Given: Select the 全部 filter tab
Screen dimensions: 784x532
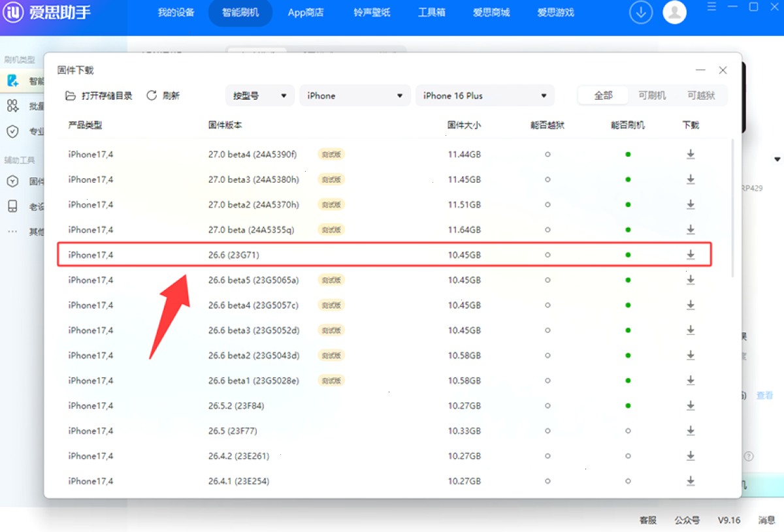Looking at the screenshot, I should (603, 95).
